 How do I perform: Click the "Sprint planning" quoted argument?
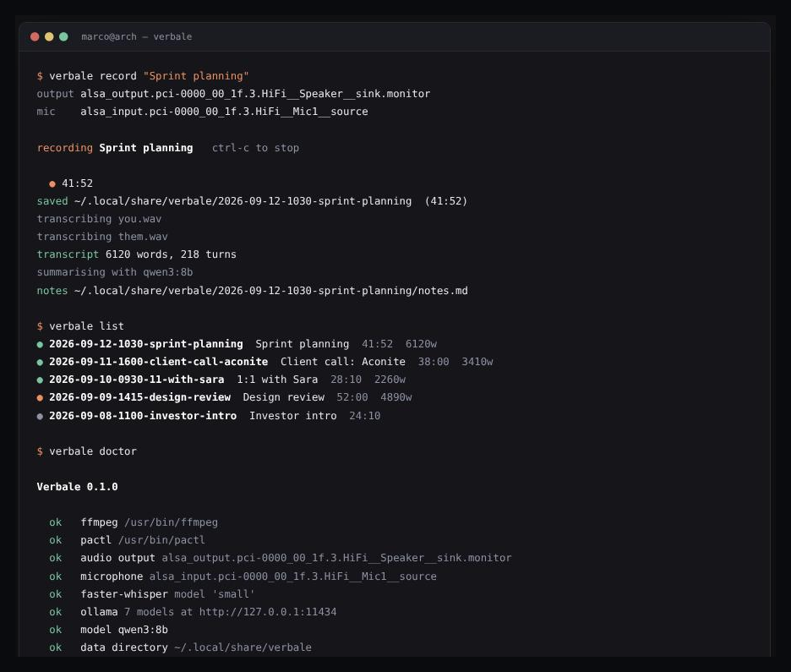(x=196, y=76)
